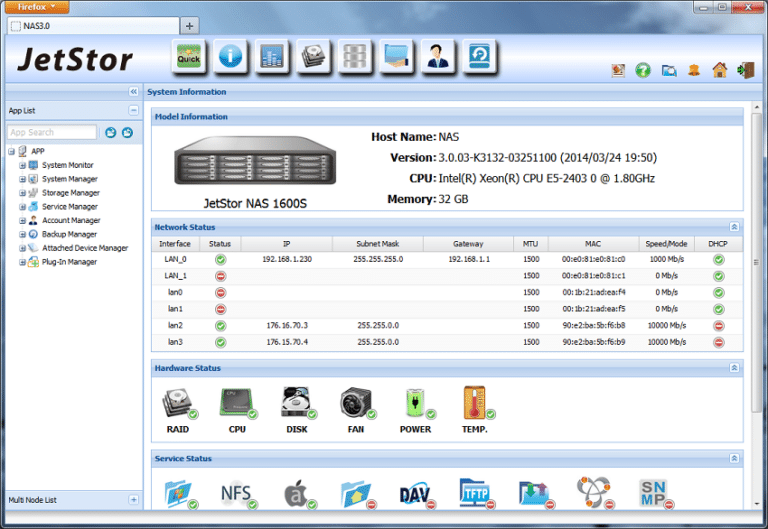Click the leftmost header icon beside help
The image size is (768, 529).
[x=618, y=71]
